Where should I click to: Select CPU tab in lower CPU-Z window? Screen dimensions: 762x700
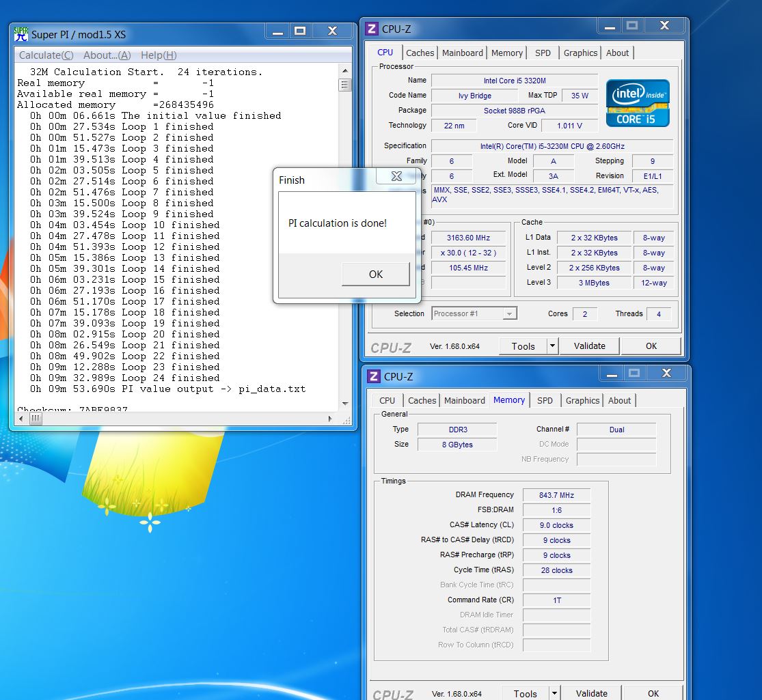pyautogui.click(x=387, y=401)
